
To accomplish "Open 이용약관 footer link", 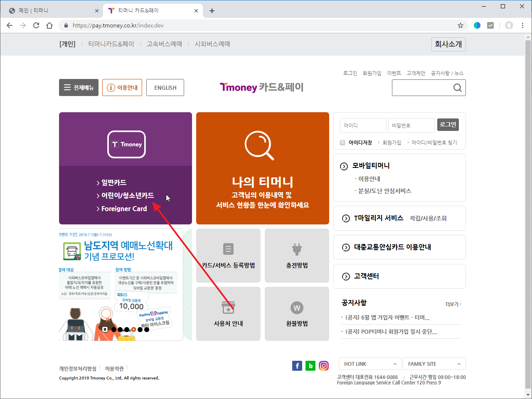I will point(114,369).
